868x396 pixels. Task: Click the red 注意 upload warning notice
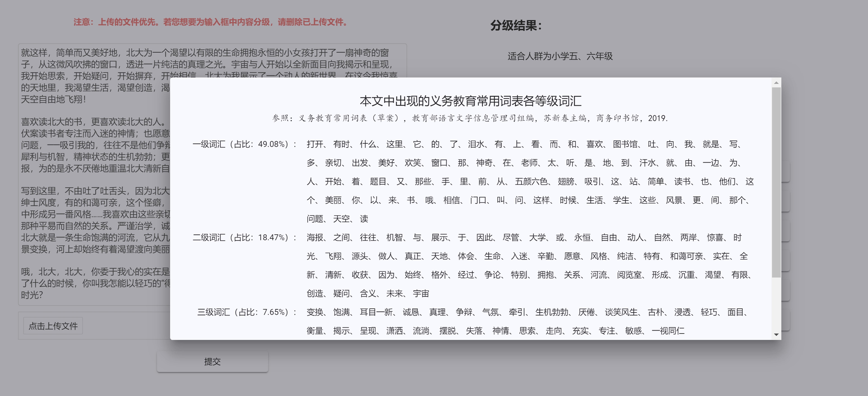pos(211,22)
